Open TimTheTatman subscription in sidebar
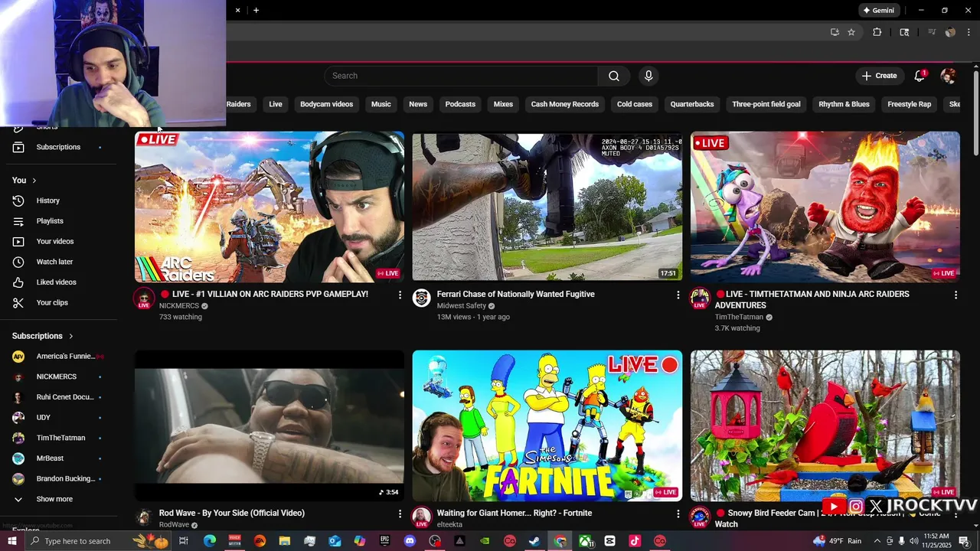 [x=59, y=438]
